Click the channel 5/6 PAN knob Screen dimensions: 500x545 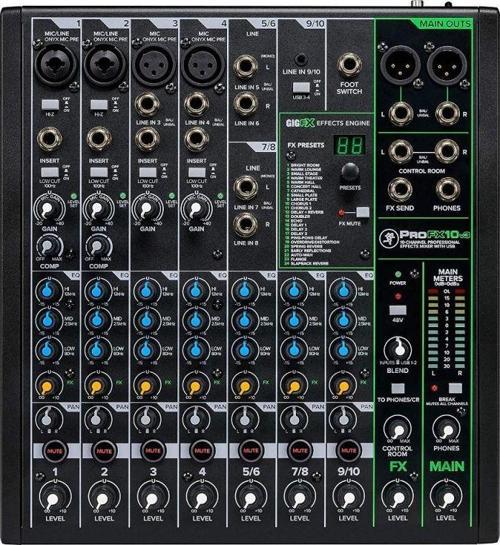tap(245, 419)
